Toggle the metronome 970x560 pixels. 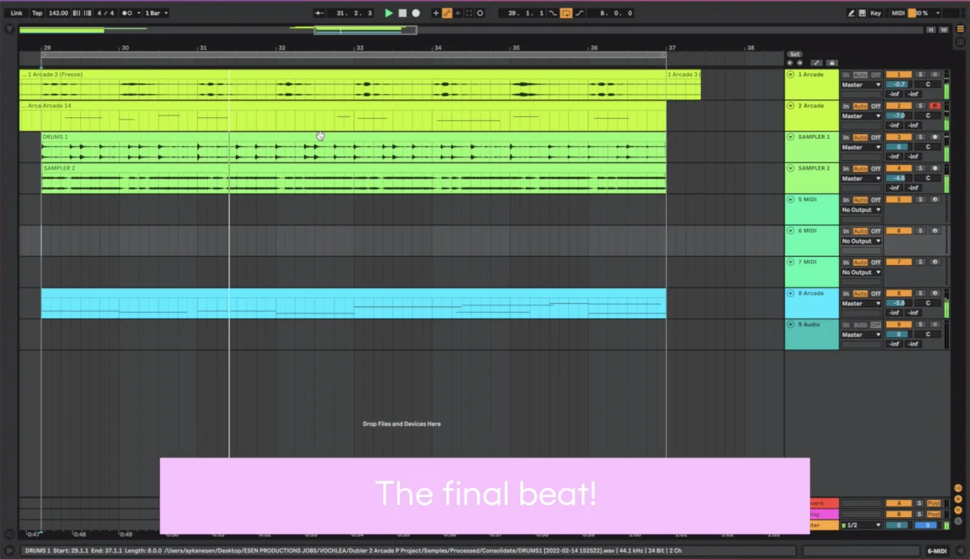coord(127,13)
